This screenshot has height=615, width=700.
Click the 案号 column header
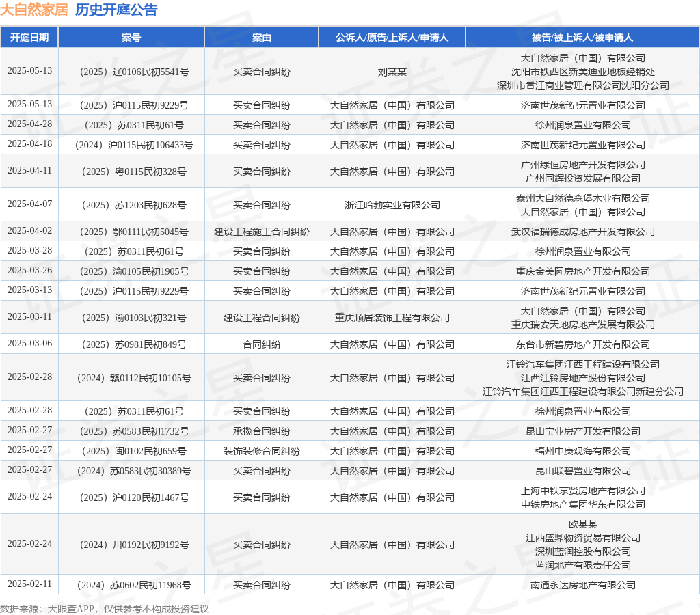coord(131,38)
